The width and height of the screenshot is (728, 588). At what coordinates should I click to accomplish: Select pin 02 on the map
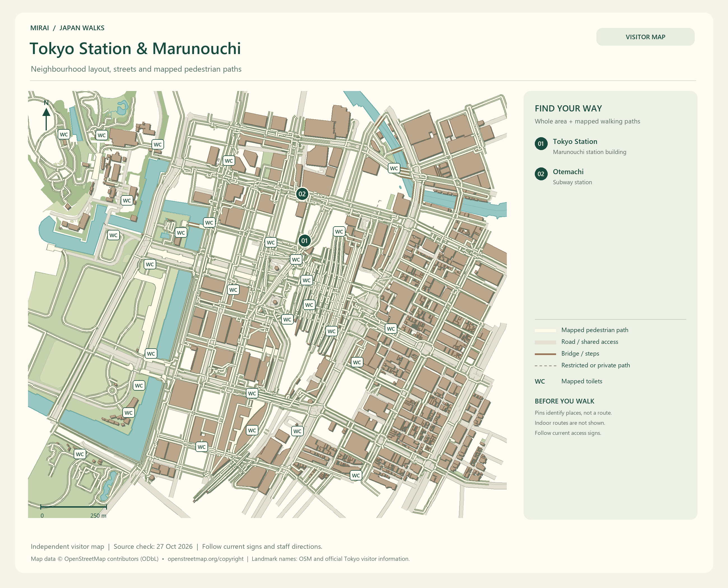[x=302, y=194]
